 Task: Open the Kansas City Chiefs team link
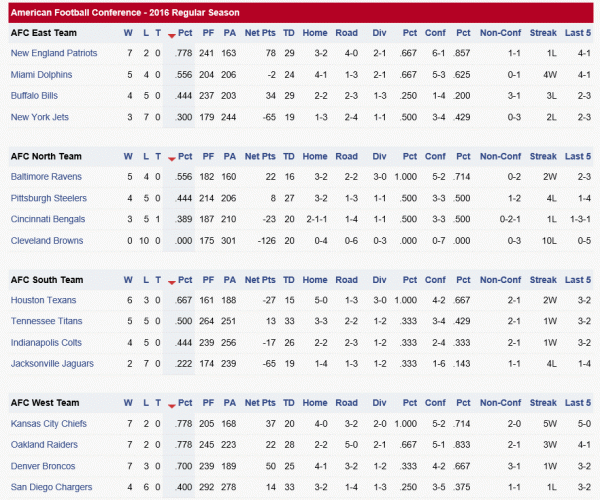[x=49, y=424]
